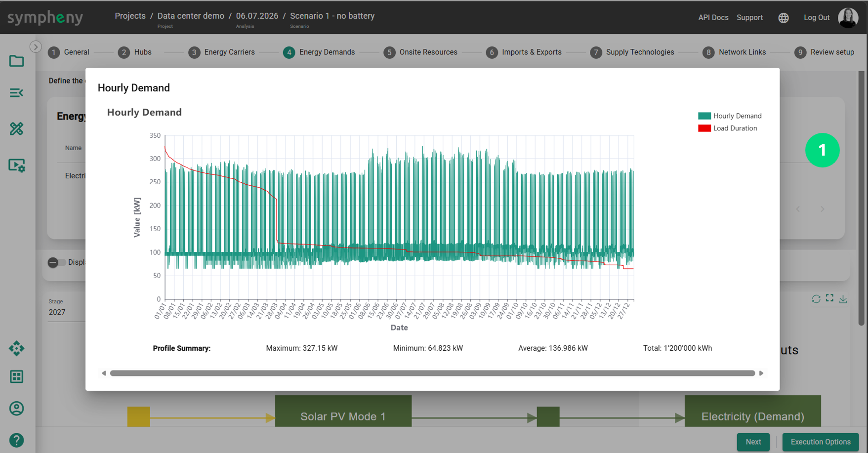This screenshot has width=868, height=453.
Task: Click the small green hub node
Action: coord(548,416)
